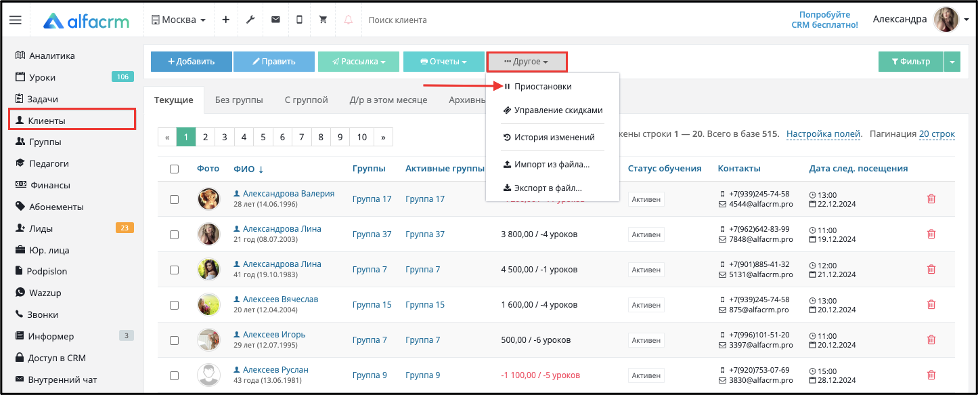Click the mobile phone icon in top bar
Image resolution: width=979 pixels, height=395 pixels.
coord(299,20)
